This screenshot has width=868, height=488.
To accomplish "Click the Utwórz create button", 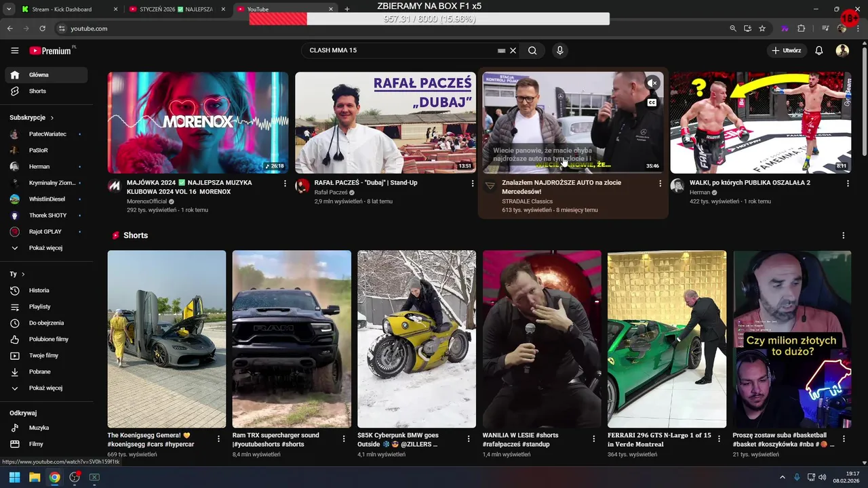I will 787,50.
